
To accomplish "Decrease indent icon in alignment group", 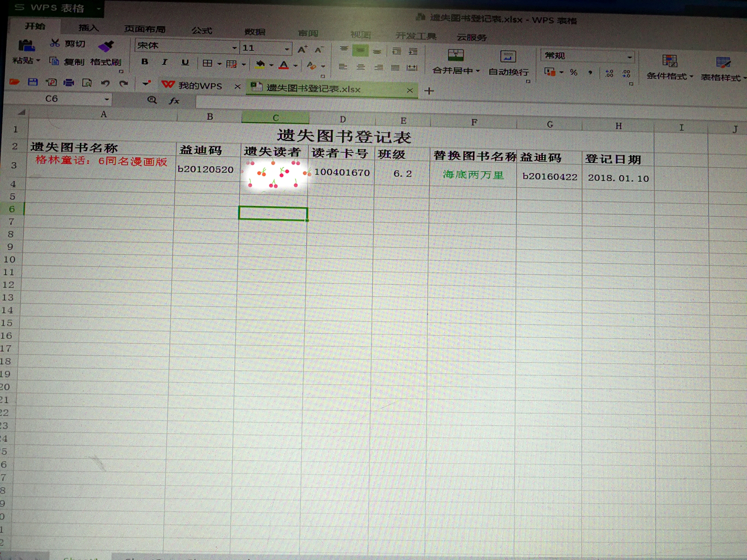I will pos(396,51).
